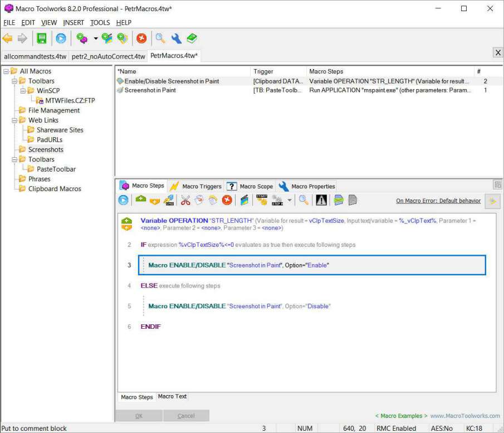Open the green help book icon
The width and height of the screenshot is (504, 433).
point(192,38)
